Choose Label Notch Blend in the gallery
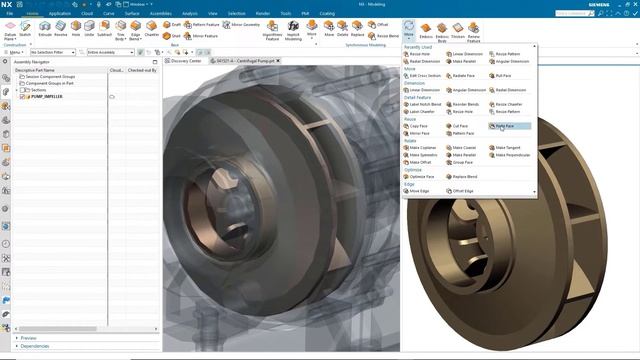 [422, 104]
